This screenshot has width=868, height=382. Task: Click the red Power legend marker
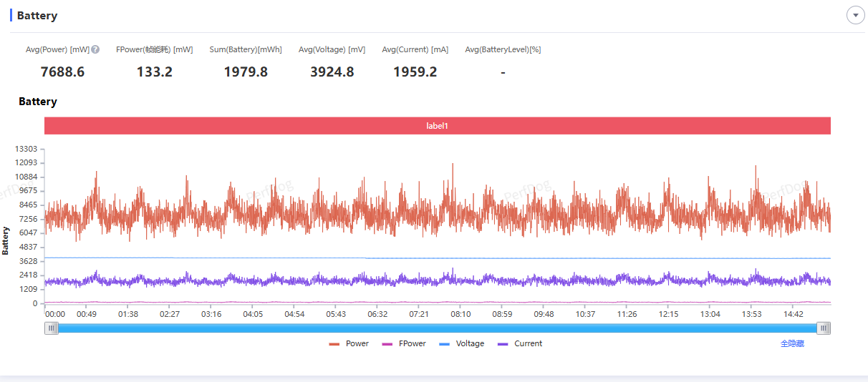pos(334,344)
